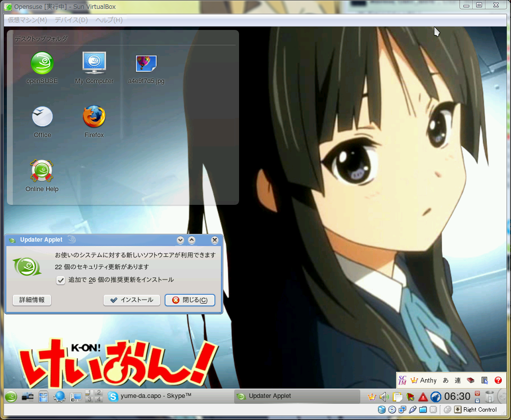Open the trash can panel icon
Viewport: 511px width, 420px height.
pyautogui.click(x=489, y=396)
